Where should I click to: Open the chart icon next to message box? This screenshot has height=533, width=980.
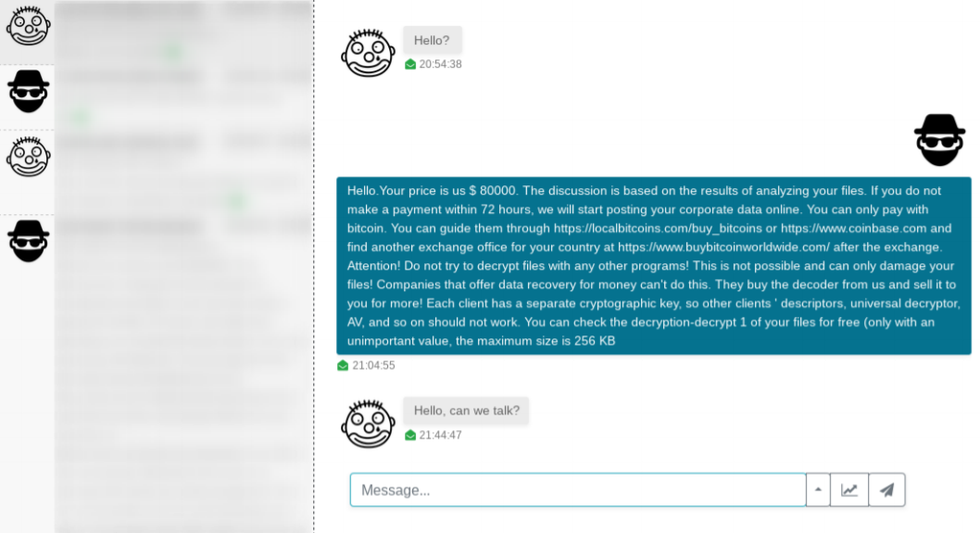tap(848, 489)
